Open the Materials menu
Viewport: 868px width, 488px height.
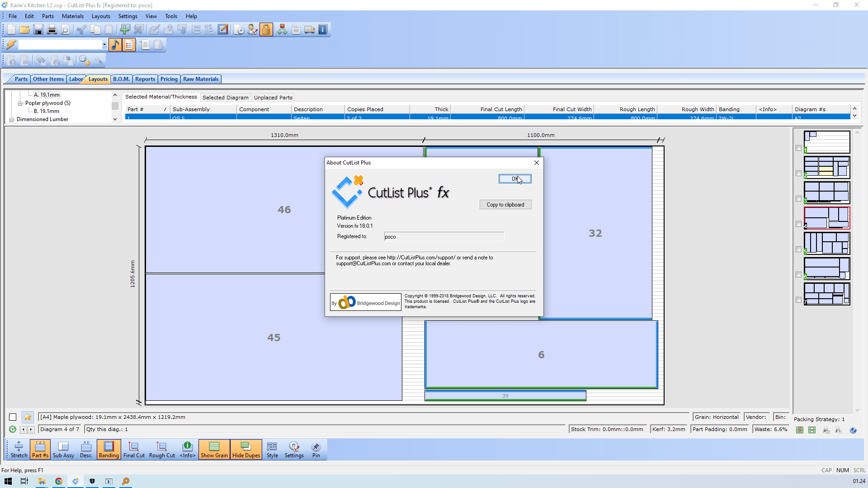click(x=72, y=16)
